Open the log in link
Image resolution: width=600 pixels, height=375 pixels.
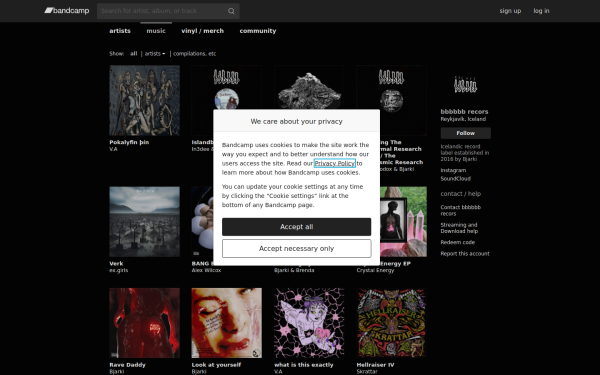(541, 11)
